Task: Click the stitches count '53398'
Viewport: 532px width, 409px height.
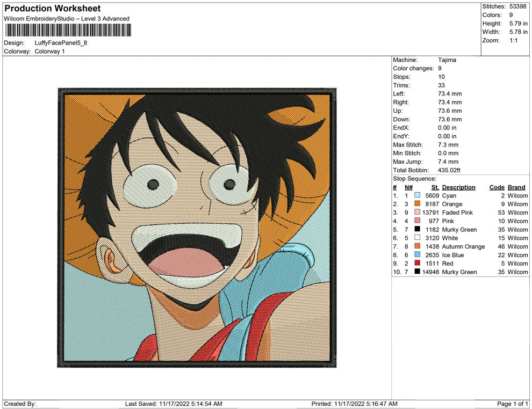Action: [517, 6]
